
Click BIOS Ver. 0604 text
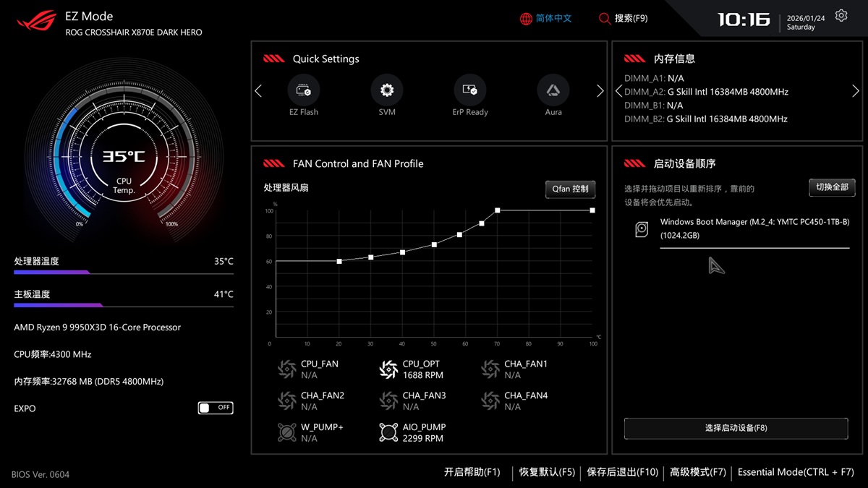pyautogui.click(x=41, y=475)
